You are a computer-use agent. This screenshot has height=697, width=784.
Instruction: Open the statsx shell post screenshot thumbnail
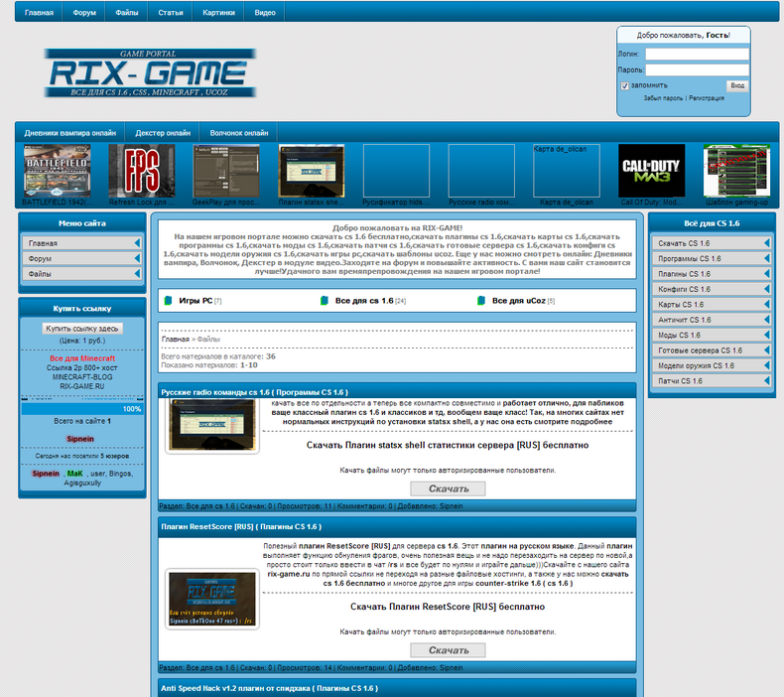pyautogui.click(x=212, y=426)
